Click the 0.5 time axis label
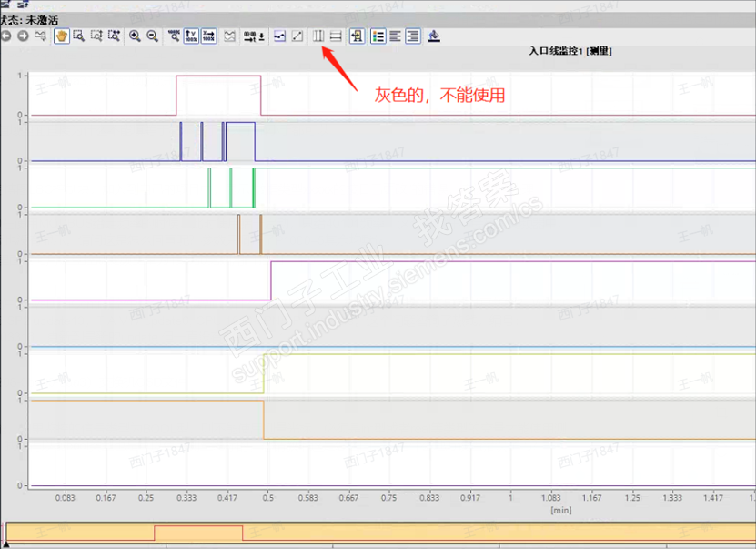The width and height of the screenshot is (756, 549). point(267,498)
